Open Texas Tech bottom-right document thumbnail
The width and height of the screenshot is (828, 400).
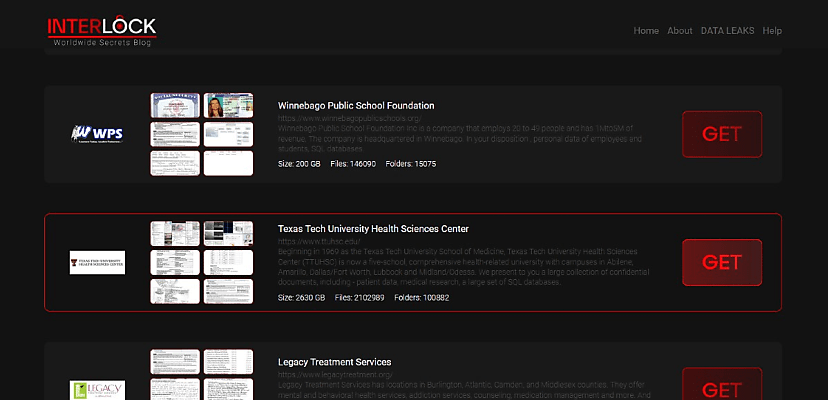228,291
